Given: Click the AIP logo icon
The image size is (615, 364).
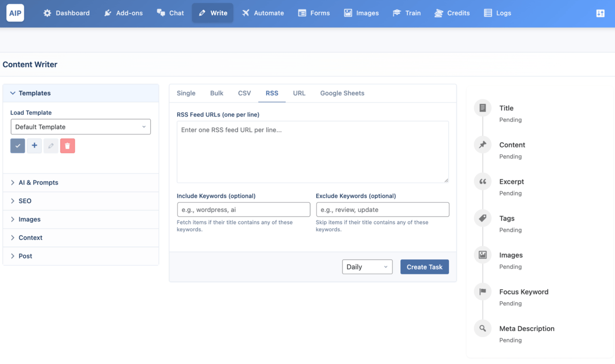Looking at the screenshot, I should (15, 13).
